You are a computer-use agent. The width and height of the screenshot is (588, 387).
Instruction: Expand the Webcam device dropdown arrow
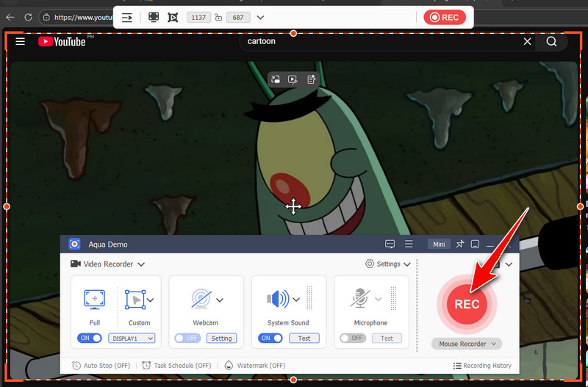(220, 300)
